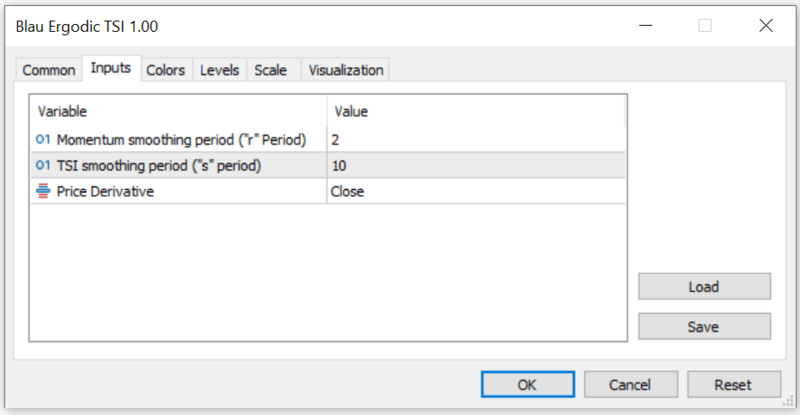This screenshot has width=800, height=415.
Task: Click the Variable column header
Action: [180, 111]
